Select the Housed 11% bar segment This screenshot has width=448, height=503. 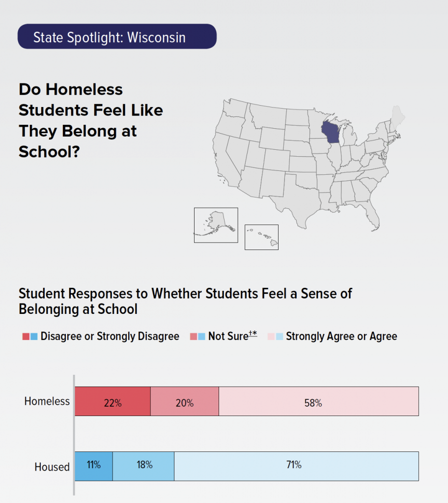coord(94,466)
